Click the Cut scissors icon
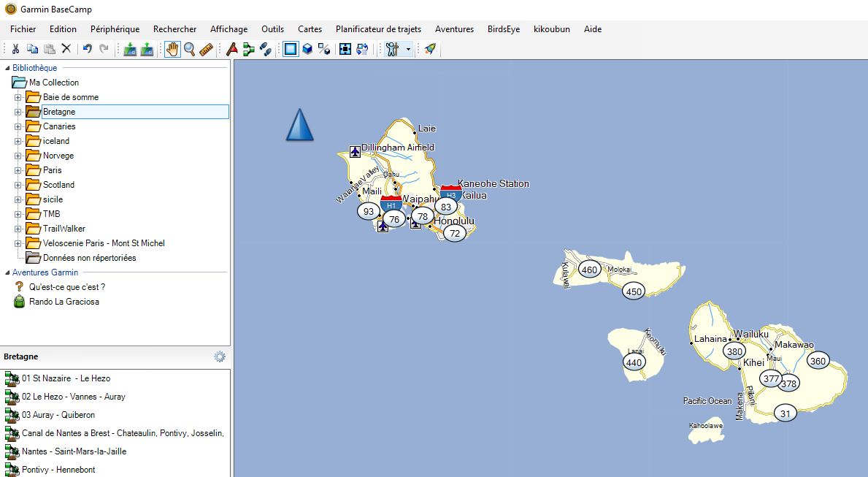The image size is (868, 477). (15, 49)
